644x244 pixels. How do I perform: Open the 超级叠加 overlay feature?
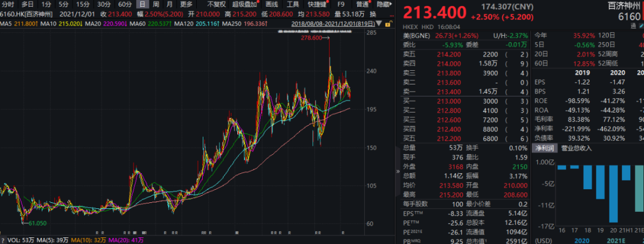pyautogui.click(x=244, y=4)
